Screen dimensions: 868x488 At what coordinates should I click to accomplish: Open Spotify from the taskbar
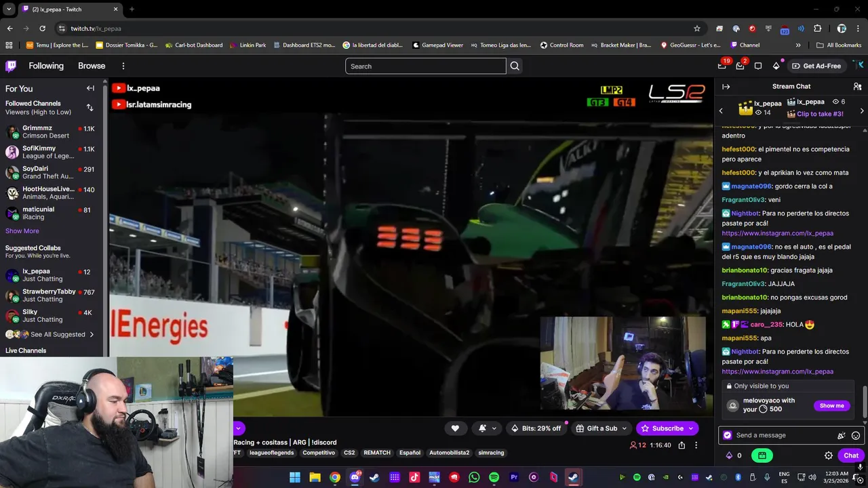tap(494, 477)
